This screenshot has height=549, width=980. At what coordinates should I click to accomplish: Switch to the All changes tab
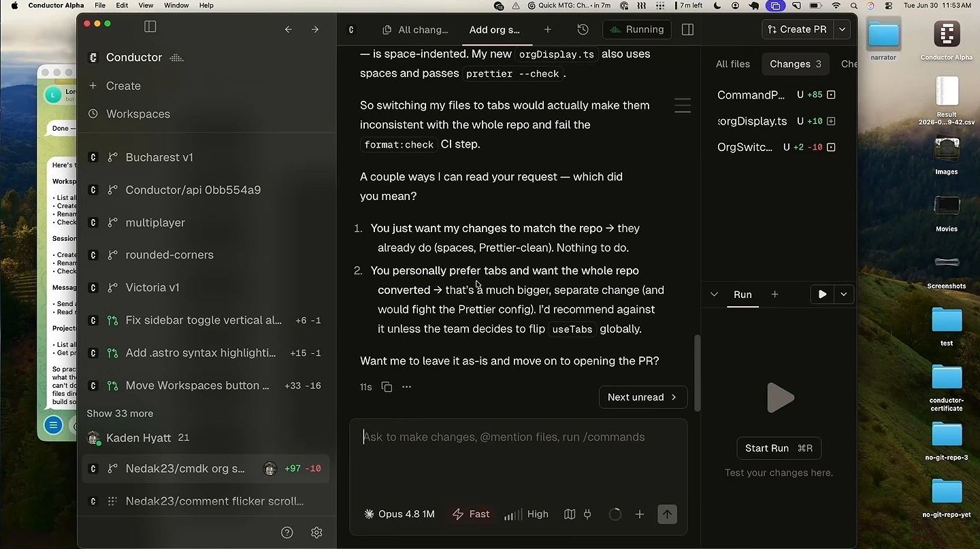(x=416, y=30)
